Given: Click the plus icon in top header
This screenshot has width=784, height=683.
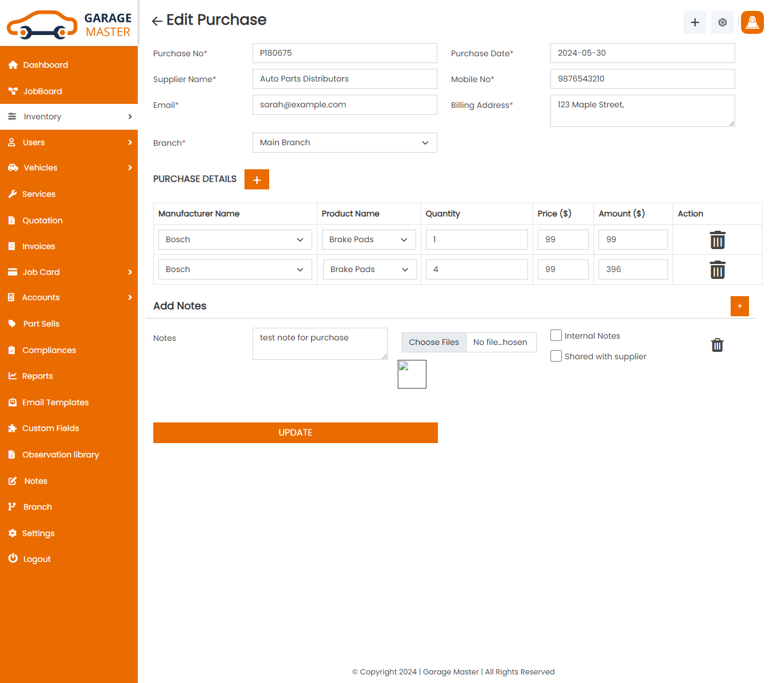Looking at the screenshot, I should (694, 22).
